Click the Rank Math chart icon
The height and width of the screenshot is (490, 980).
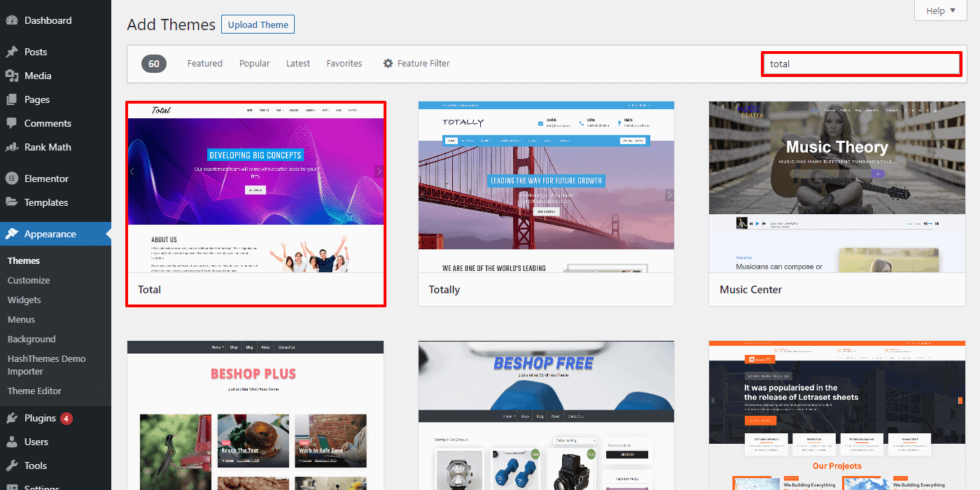(11, 147)
